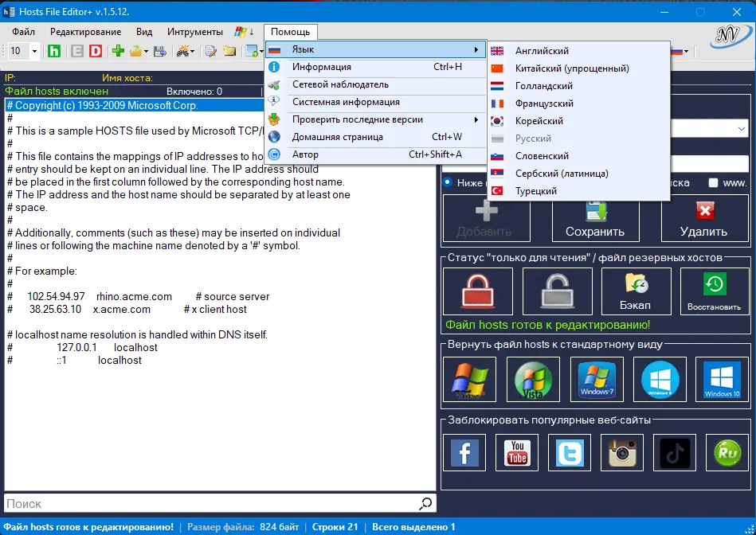Open 'Сетевой наблюдатель' menu item

point(375,84)
